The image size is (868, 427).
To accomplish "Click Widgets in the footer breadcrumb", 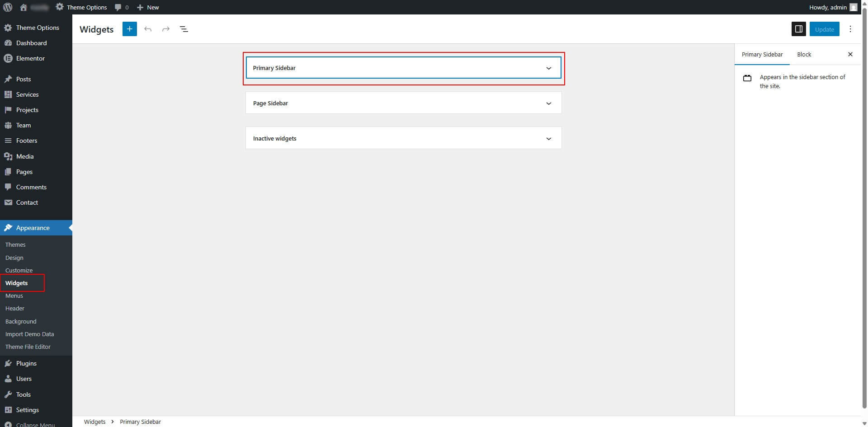I will tap(94, 422).
